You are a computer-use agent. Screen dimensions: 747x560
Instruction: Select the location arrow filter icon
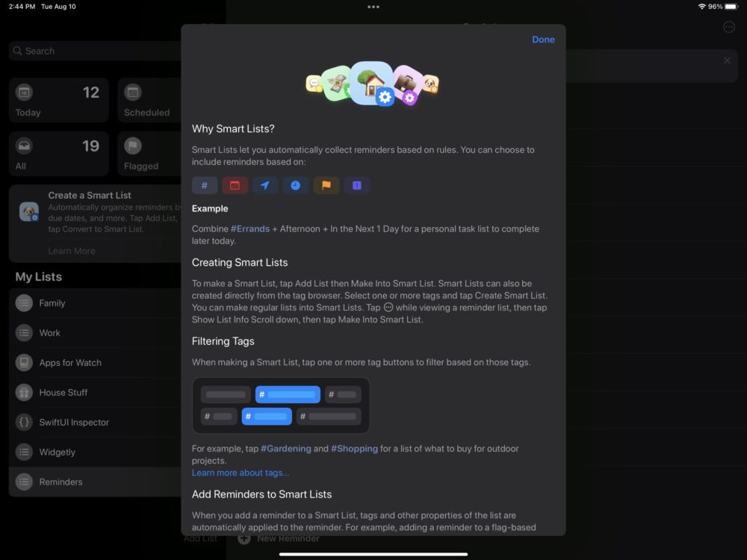(265, 185)
